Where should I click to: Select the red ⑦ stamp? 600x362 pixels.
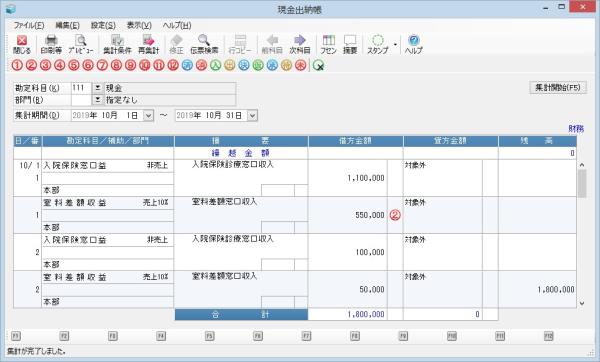tap(102, 65)
